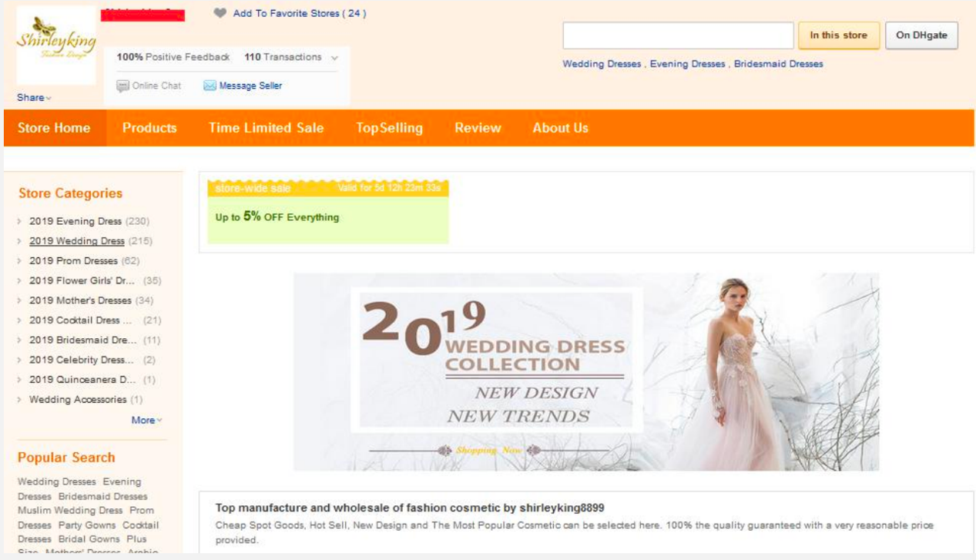976x560 pixels.
Task: Expand More store categories
Action: point(146,420)
